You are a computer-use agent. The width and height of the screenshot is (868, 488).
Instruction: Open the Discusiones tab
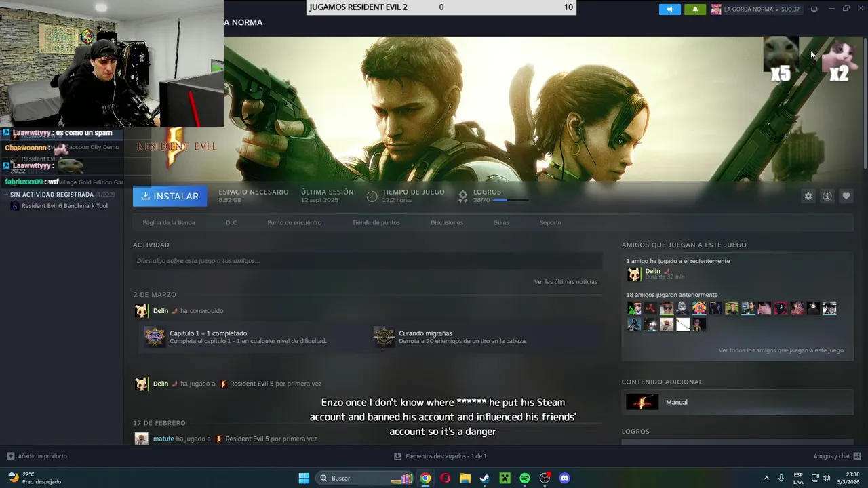pyautogui.click(x=447, y=222)
